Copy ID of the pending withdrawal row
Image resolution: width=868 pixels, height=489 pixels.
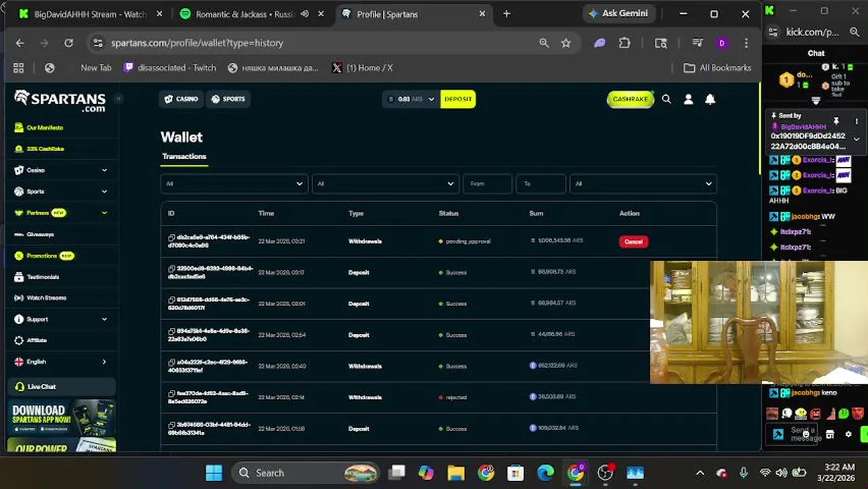(172, 238)
